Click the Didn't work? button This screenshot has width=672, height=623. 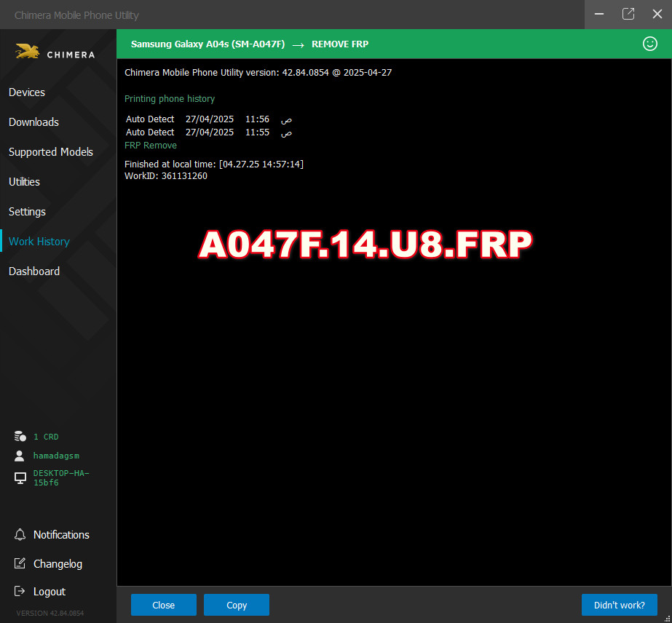[x=619, y=605]
